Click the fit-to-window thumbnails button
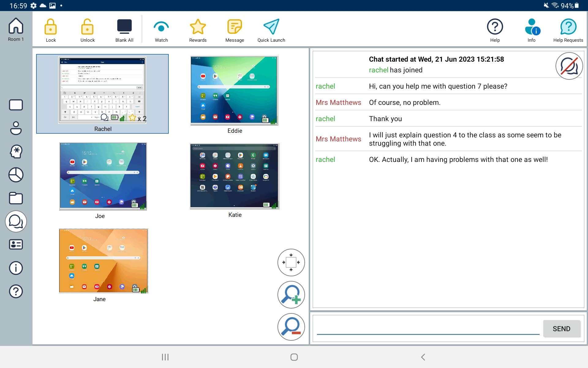This screenshot has width=588, height=368. pyautogui.click(x=291, y=263)
